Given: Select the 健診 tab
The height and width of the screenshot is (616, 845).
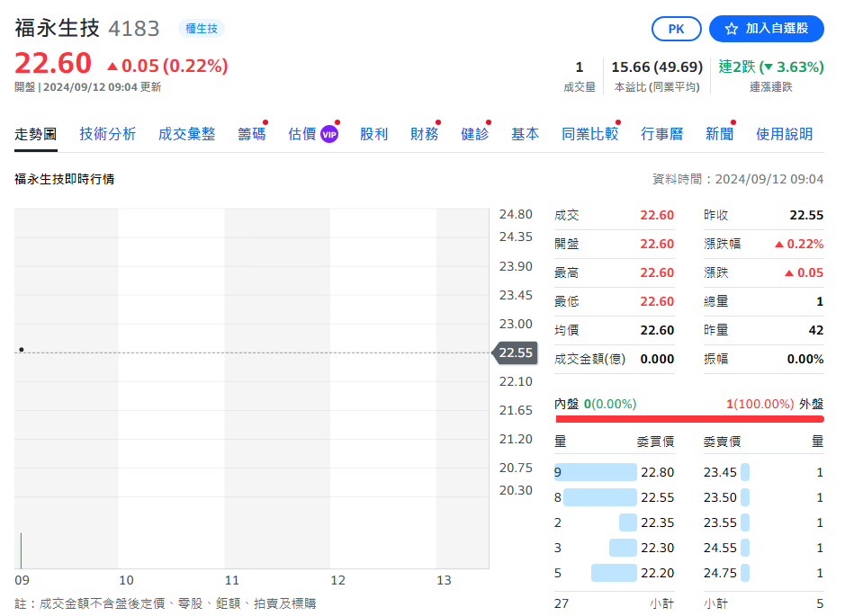Looking at the screenshot, I should [x=475, y=134].
